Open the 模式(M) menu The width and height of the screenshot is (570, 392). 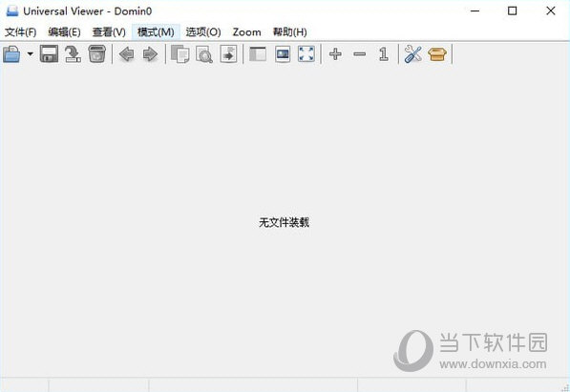click(156, 32)
